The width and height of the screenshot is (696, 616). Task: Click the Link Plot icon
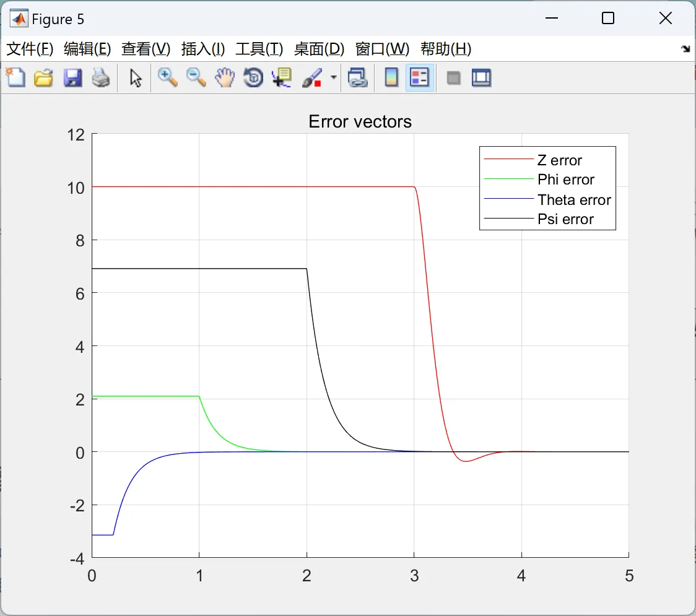358,77
